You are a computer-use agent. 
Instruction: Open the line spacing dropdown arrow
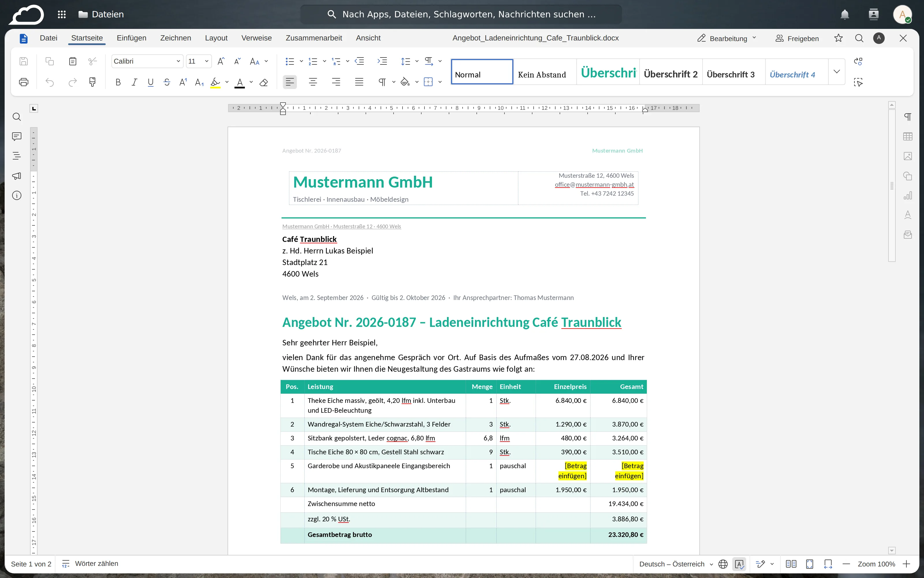[417, 61]
